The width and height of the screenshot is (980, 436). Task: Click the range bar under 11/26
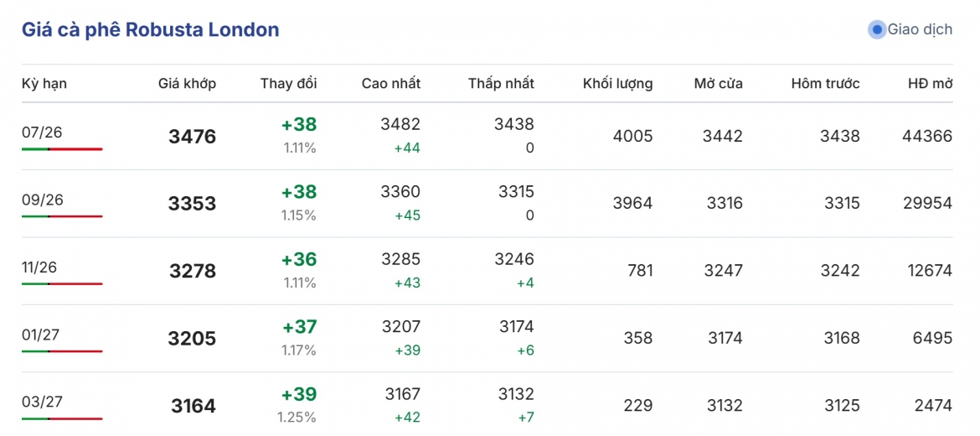click(62, 284)
